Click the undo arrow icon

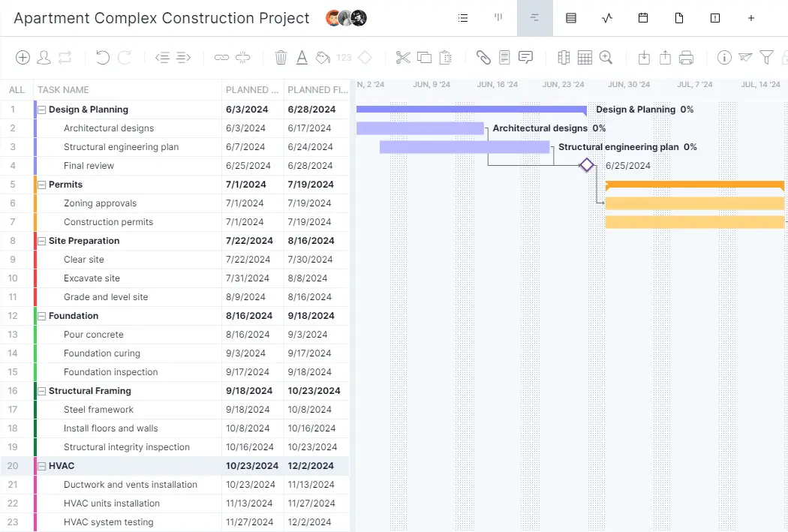(103, 58)
